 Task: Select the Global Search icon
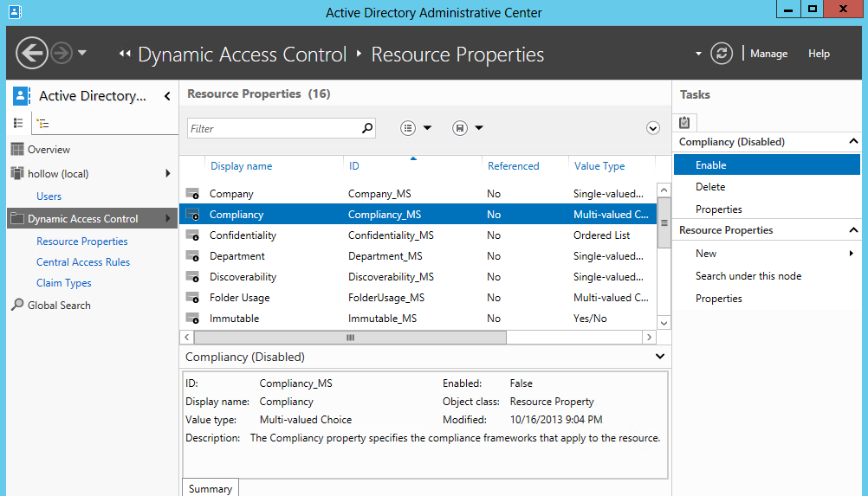tap(17, 305)
